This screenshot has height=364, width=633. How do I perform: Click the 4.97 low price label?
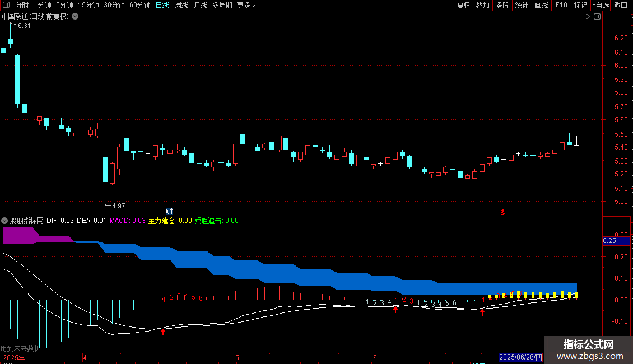click(118, 206)
